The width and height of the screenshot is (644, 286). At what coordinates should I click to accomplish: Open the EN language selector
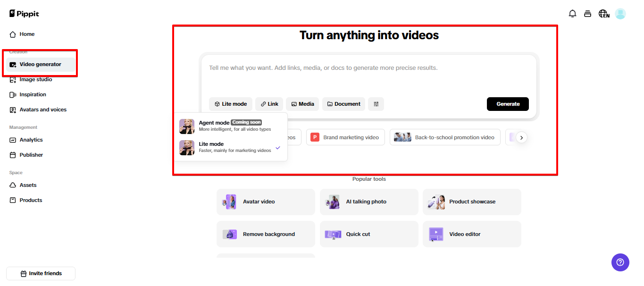click(x=604, y=14)
